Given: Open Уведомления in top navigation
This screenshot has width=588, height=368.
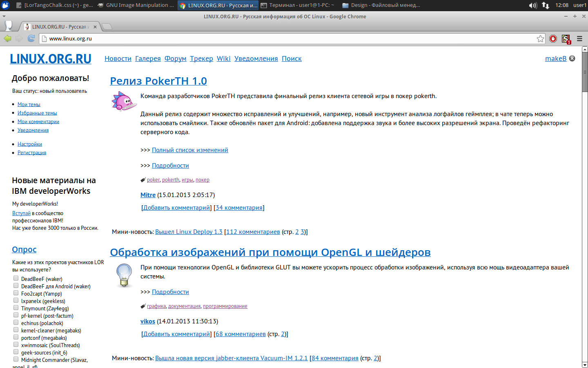Looking at the screenshot, I should [x=256, y=58].
